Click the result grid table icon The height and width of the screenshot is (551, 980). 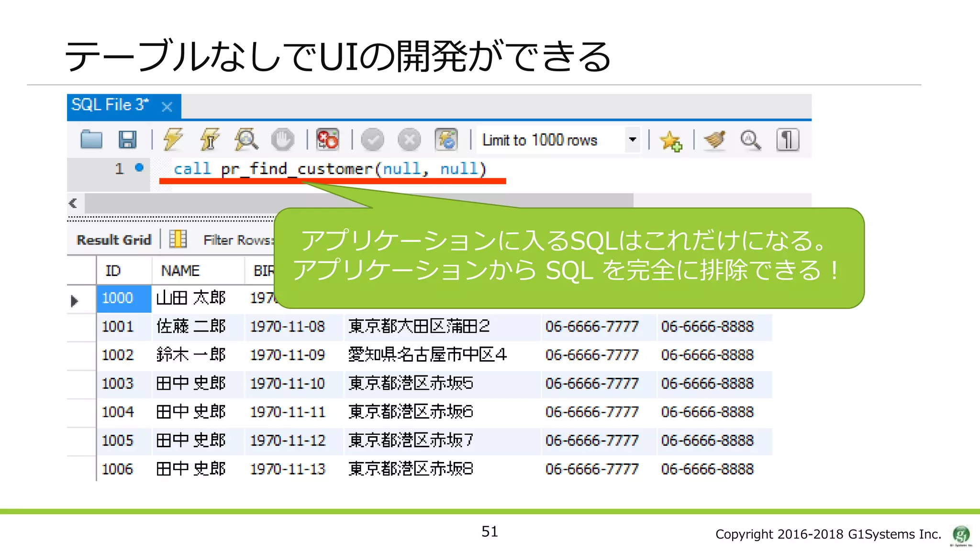178,239
